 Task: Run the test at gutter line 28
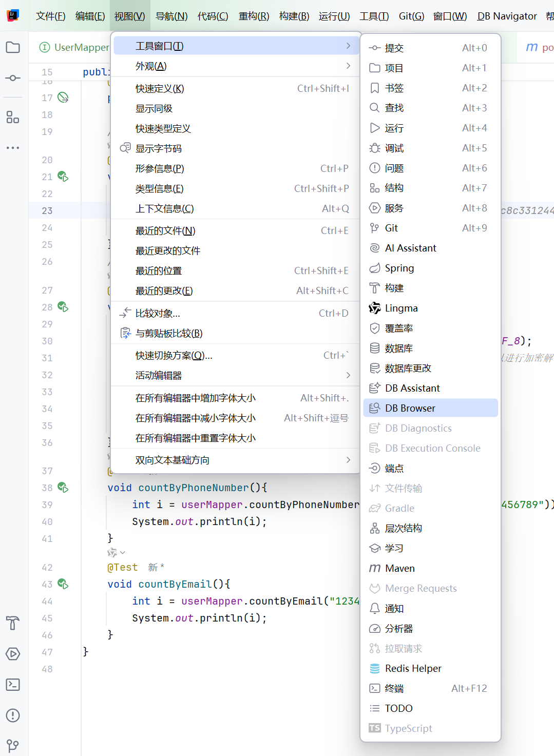[63, 307]
